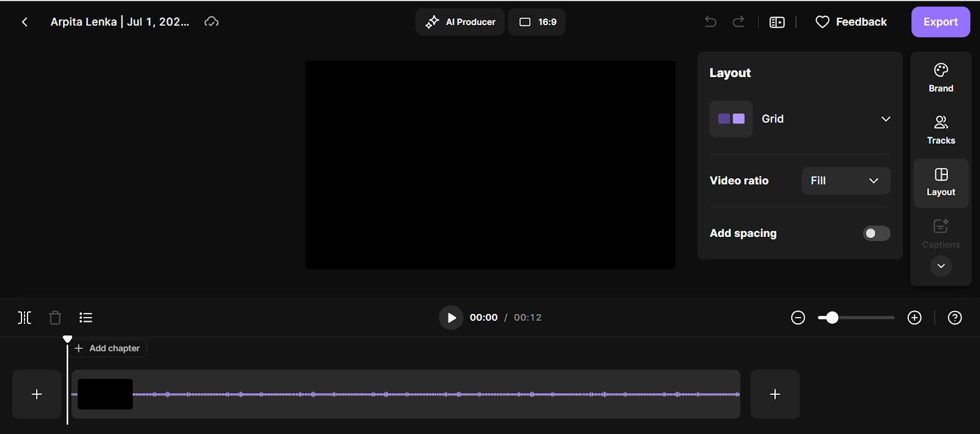Screen dimensions: 980x434
Task: Click the cloud sync status icon
Action: (x=211, y=22)
